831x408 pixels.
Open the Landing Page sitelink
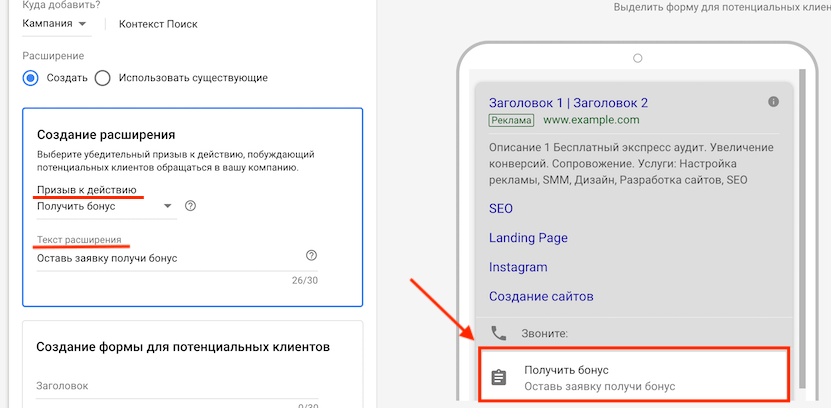click(528, 238)
